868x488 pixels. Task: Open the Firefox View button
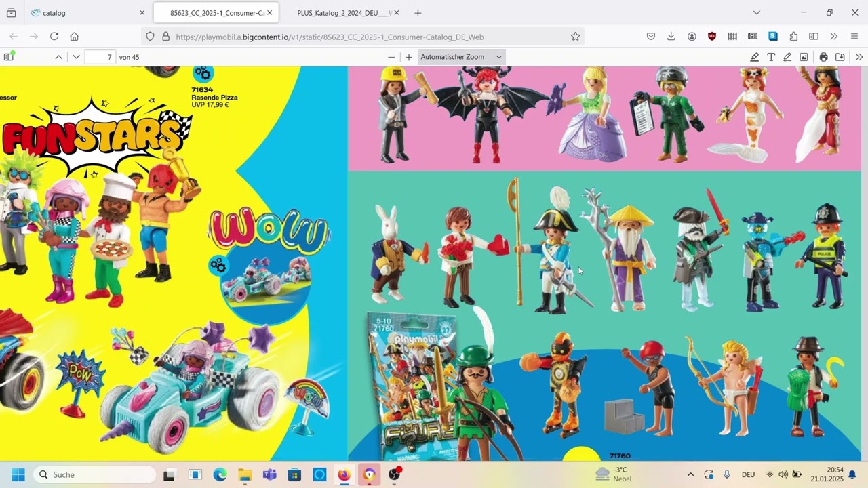point(12,13)
